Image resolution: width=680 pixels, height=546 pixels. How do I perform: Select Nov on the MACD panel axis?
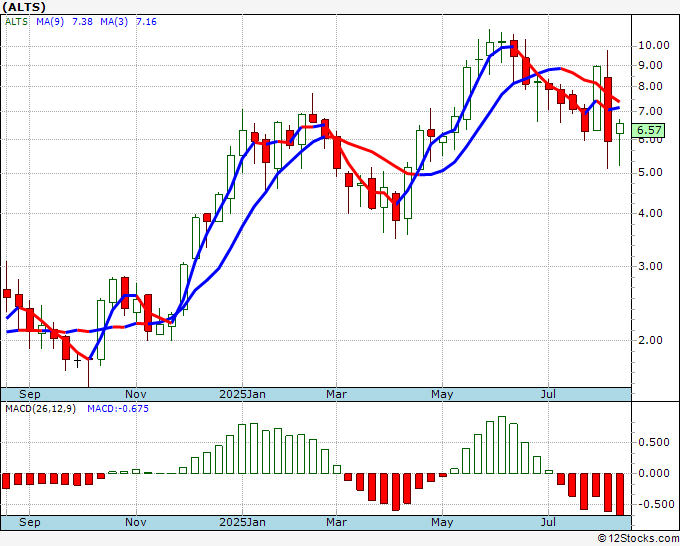tap(136, 522)
